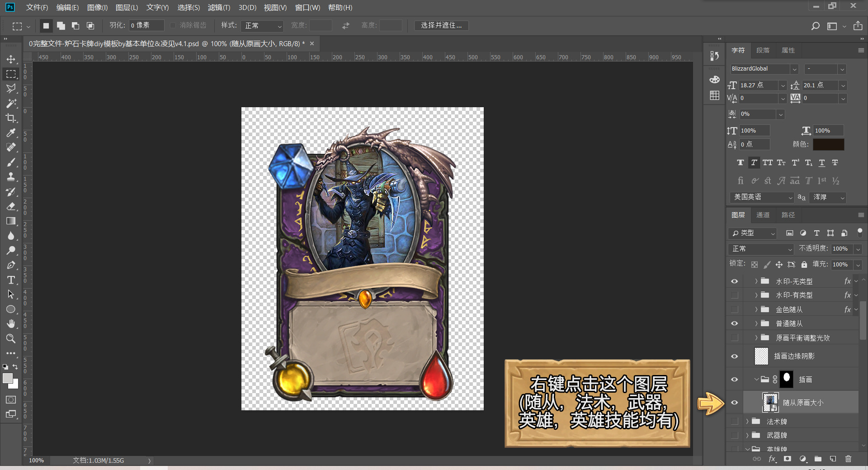This screenshot has width=868, height=470.
Task: Create new adjustment layer icon
Action: click(803, 459)
